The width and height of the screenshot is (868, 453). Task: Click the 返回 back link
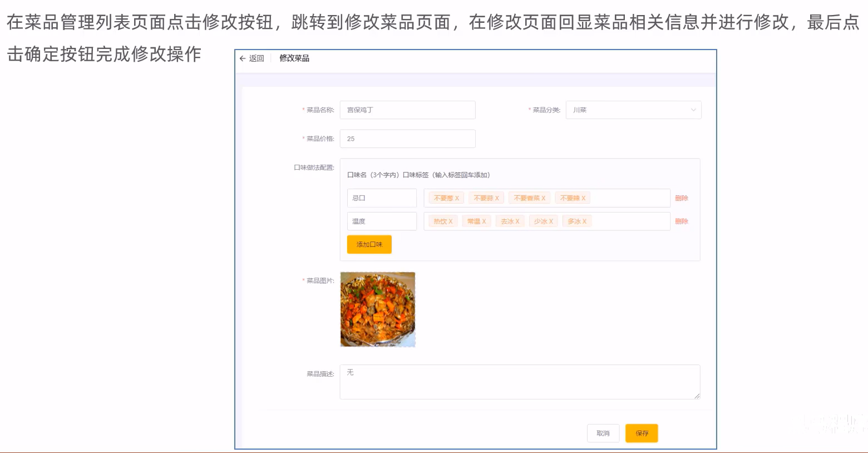pos(253,58)
